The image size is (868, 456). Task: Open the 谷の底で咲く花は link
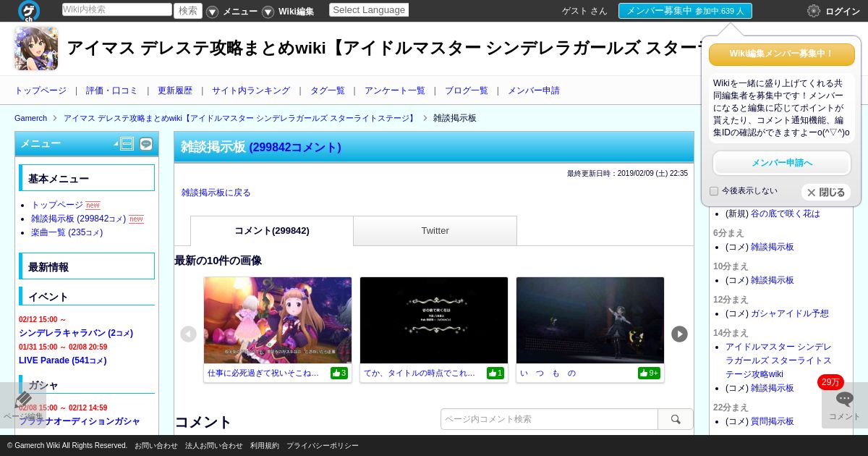coord(786,214)
